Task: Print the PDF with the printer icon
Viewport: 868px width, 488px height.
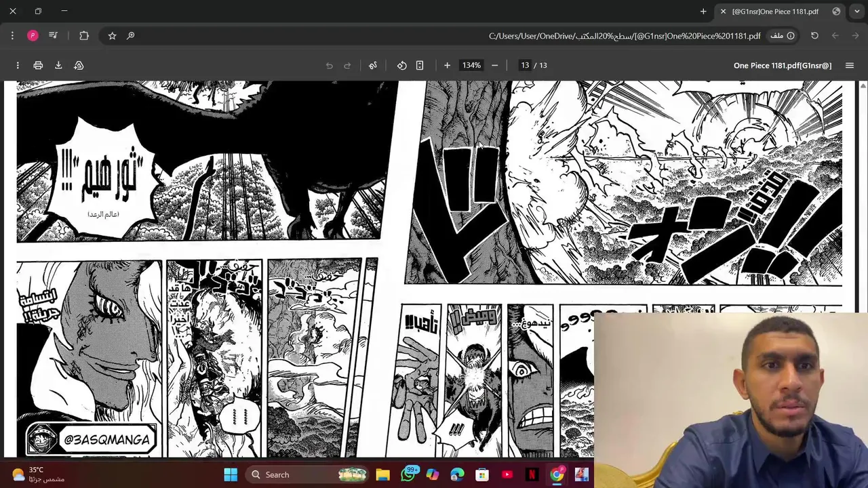Action: (38, 65)
